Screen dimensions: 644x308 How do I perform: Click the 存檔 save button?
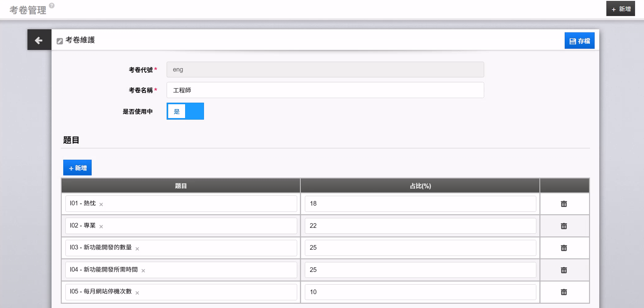point(579,41)
